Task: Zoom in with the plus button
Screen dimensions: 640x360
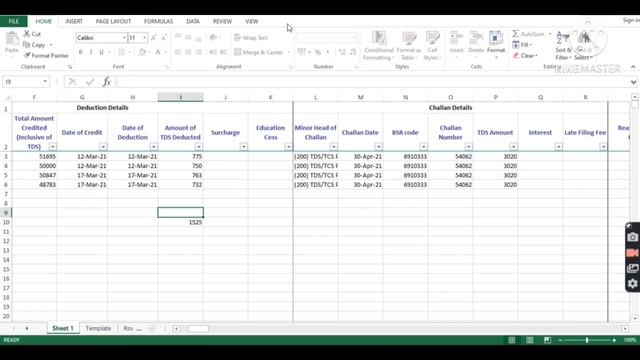Action: 614,340
